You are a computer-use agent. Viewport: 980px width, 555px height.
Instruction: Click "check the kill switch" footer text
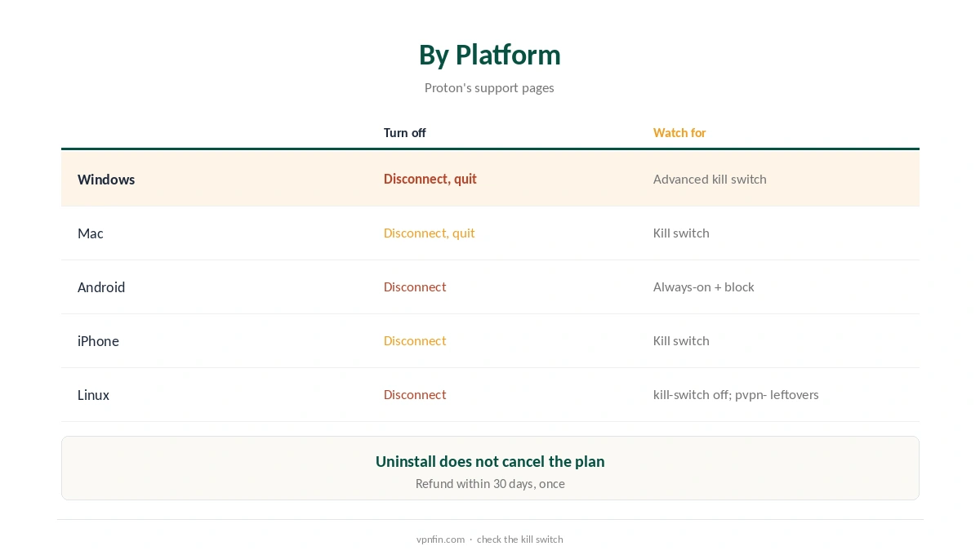point(520,539)
